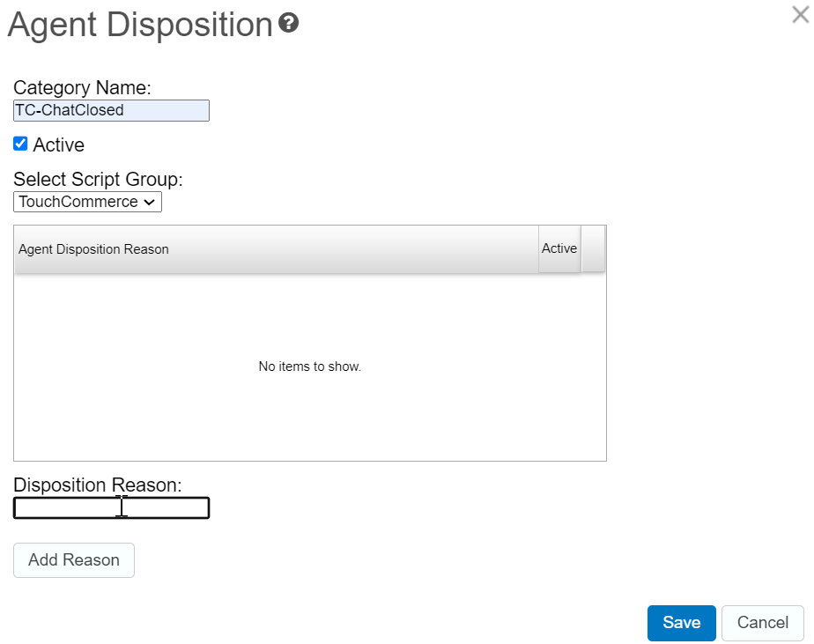
Task: Close the Agent Disposition dialog
Action: 799,15
